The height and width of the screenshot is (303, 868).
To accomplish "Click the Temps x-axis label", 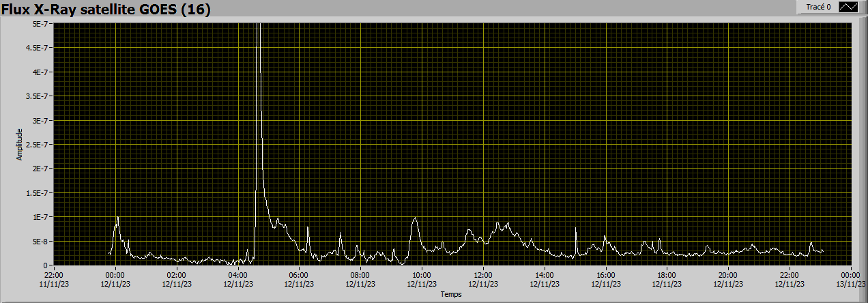I will 451,295.
